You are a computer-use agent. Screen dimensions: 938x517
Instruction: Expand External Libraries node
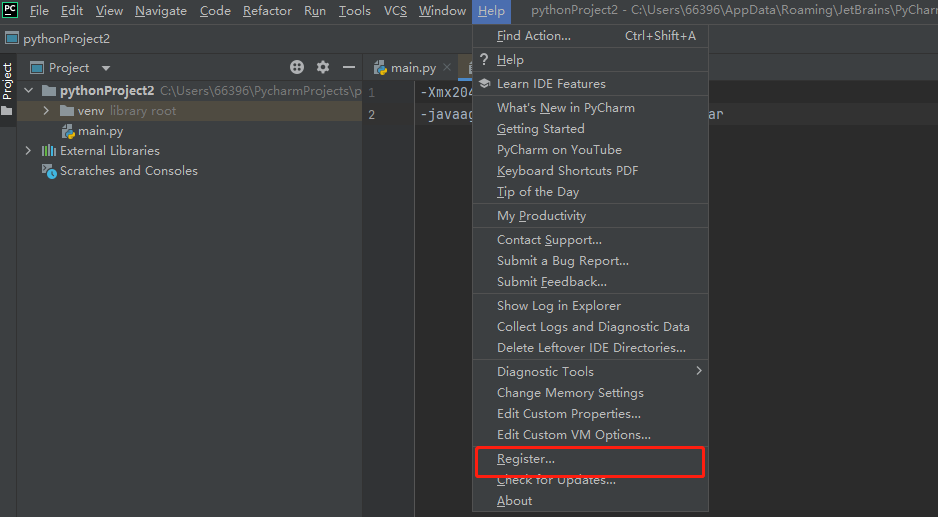28,151
